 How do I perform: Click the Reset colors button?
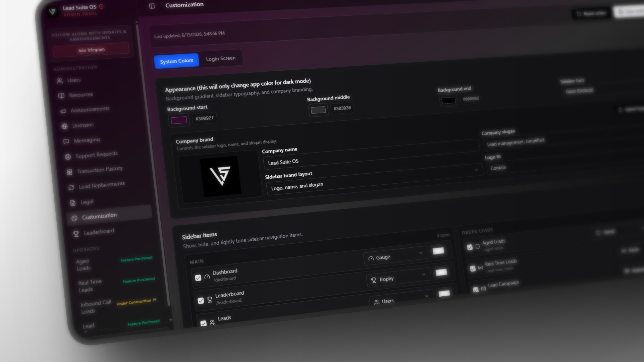pyautogui.click(x=591, y=13)
